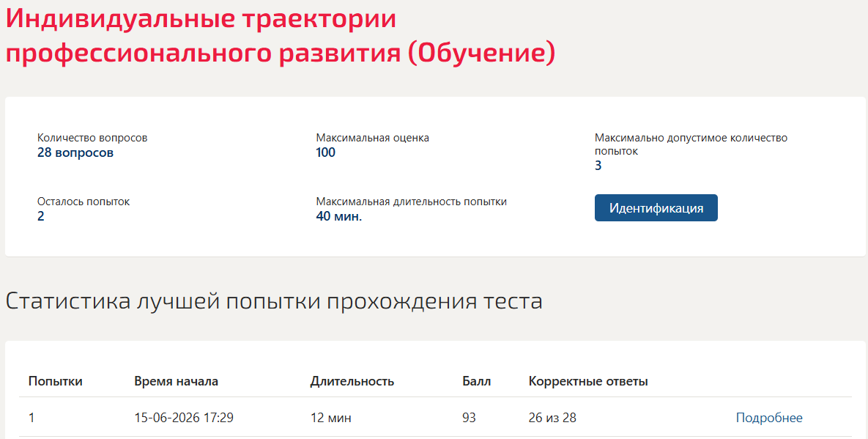Click the Балл column header
Image resolution: width=868 pixels, height=439 pixels.
pos(477,381)
